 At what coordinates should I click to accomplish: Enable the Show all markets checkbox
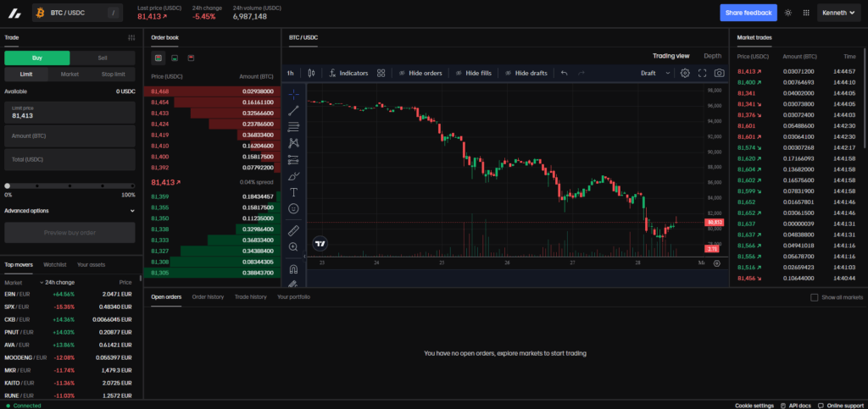[x=815, y=297]
